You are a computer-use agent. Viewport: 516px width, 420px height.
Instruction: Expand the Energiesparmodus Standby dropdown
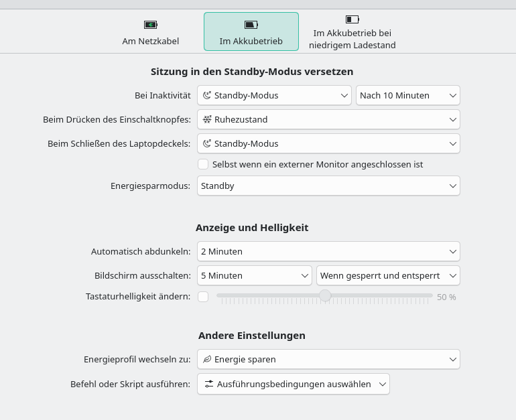328,186
